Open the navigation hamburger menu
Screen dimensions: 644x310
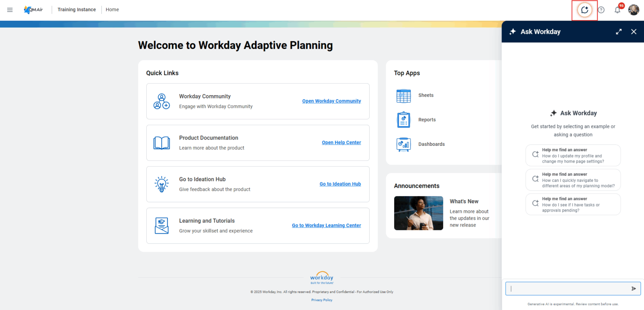[x=10, y=9]
